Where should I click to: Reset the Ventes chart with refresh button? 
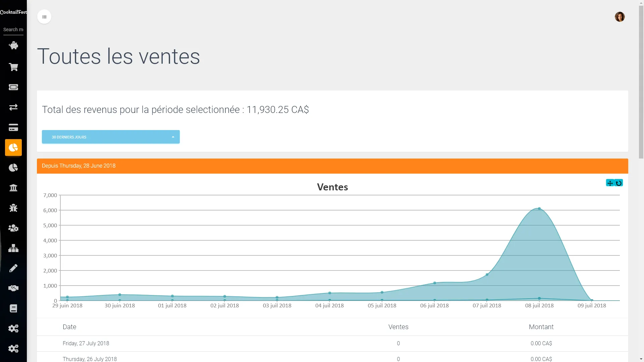[619, 183]
